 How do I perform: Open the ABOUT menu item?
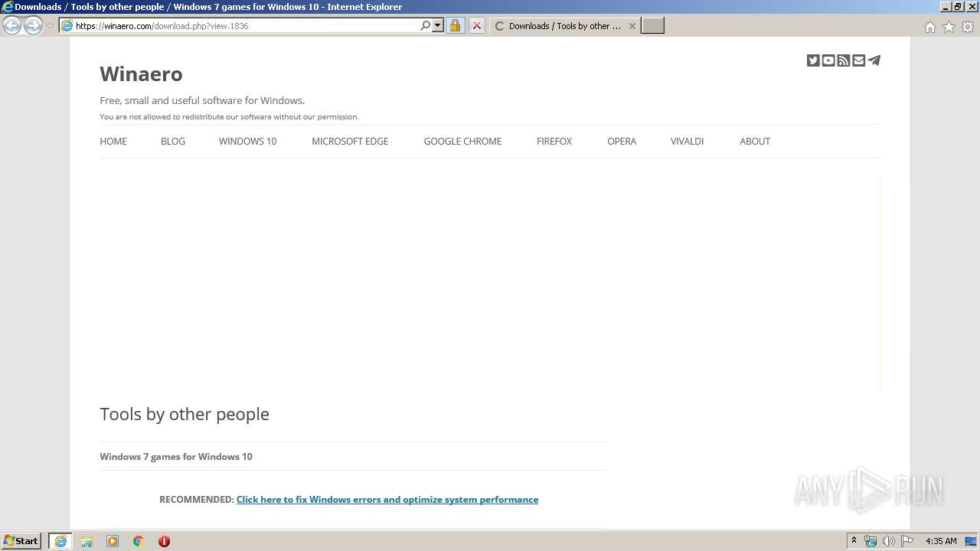(755, 141)
